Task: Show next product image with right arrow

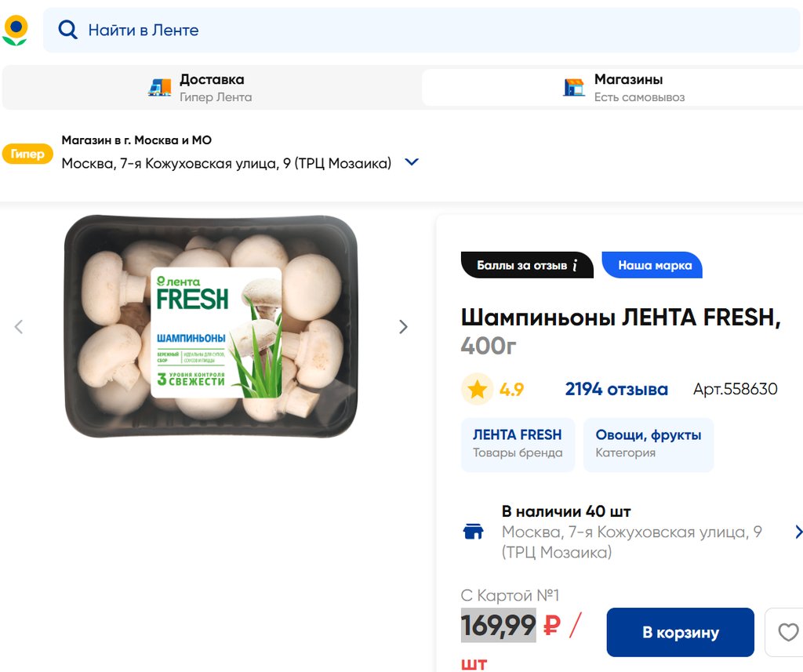Action: [x=403, y=327]
